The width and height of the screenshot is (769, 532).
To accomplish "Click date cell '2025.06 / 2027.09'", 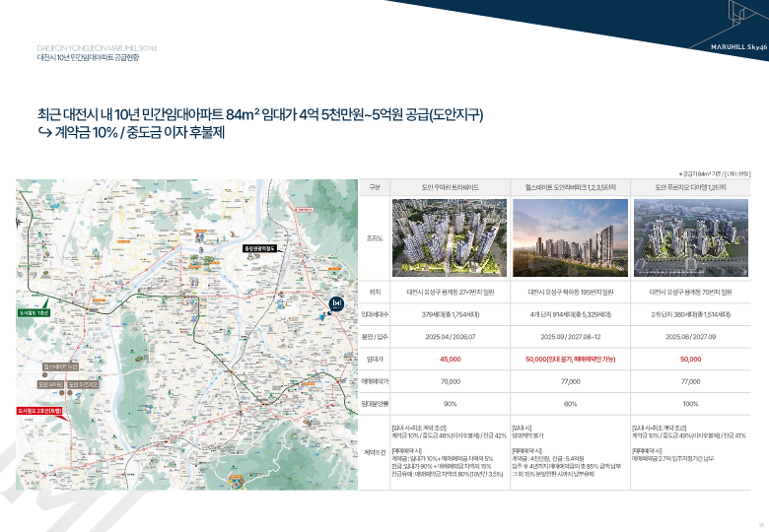I will (x=690, y=337).
